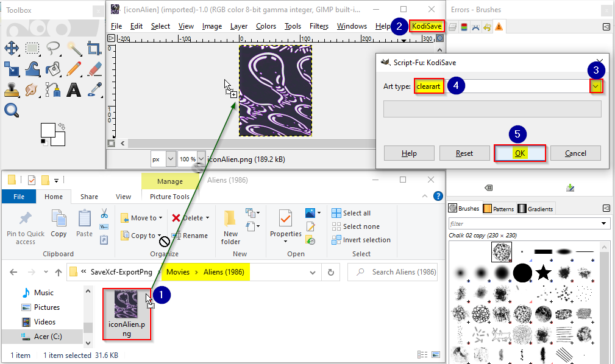Open the zoom percentage dropdown
Viewport: 615px width, 364px height.
coord(201,159)
